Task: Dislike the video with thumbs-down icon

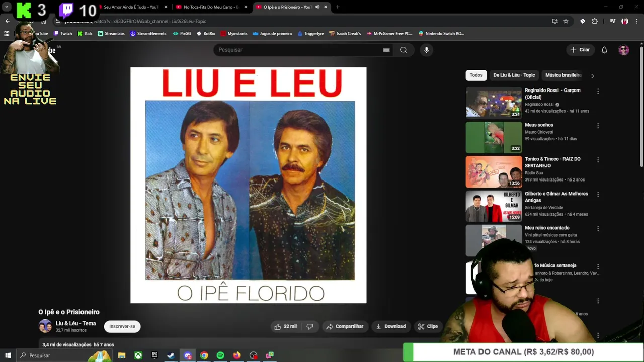Action: tap(310, 326)
